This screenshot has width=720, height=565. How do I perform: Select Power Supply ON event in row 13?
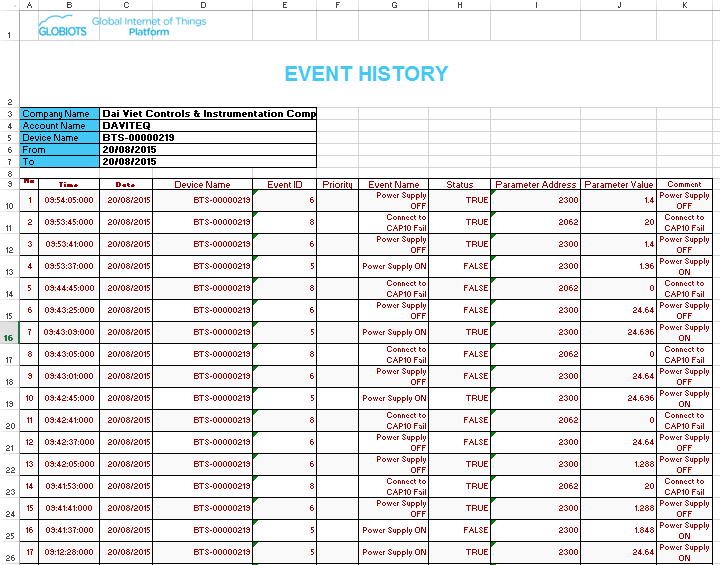394,266
